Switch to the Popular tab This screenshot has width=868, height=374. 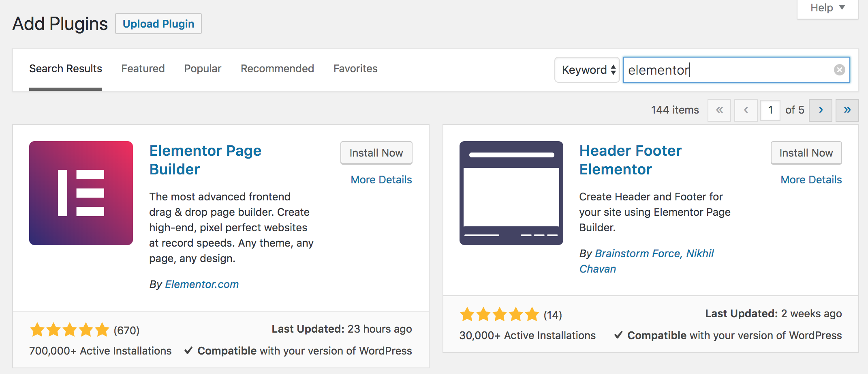(203, 69)
